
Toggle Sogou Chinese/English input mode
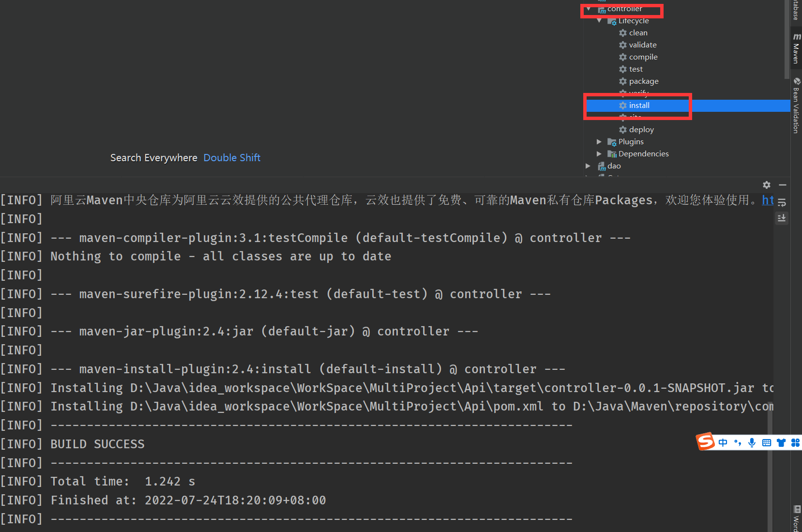(723, 442)
